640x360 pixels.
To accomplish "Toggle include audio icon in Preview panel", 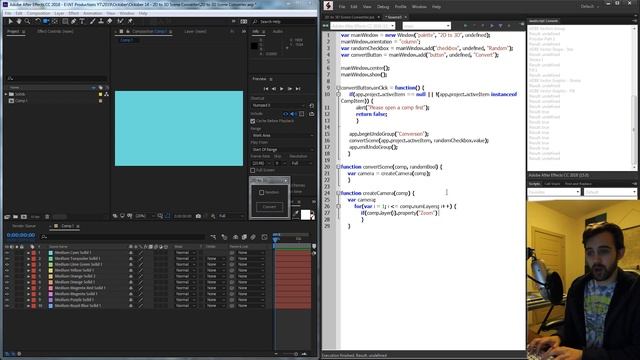I will (293, 114).
